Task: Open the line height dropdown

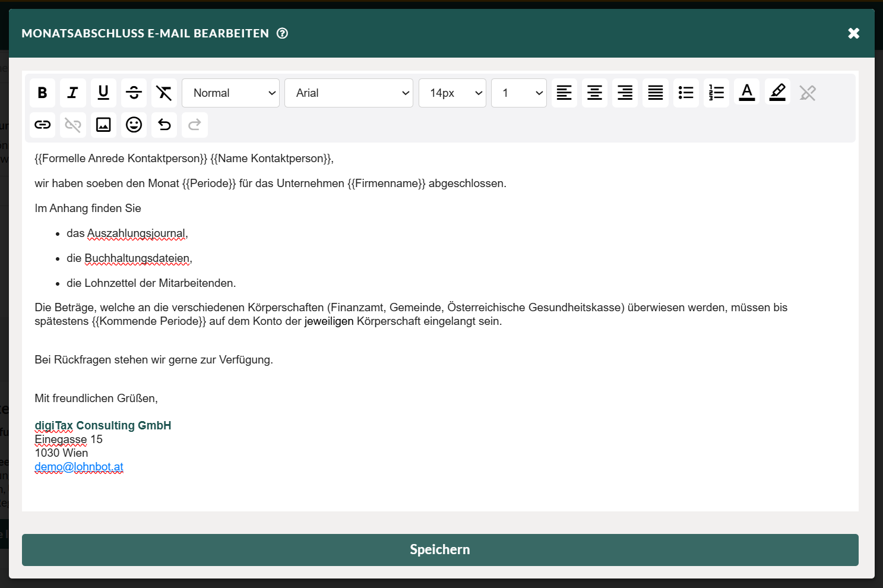Action: 519,93
